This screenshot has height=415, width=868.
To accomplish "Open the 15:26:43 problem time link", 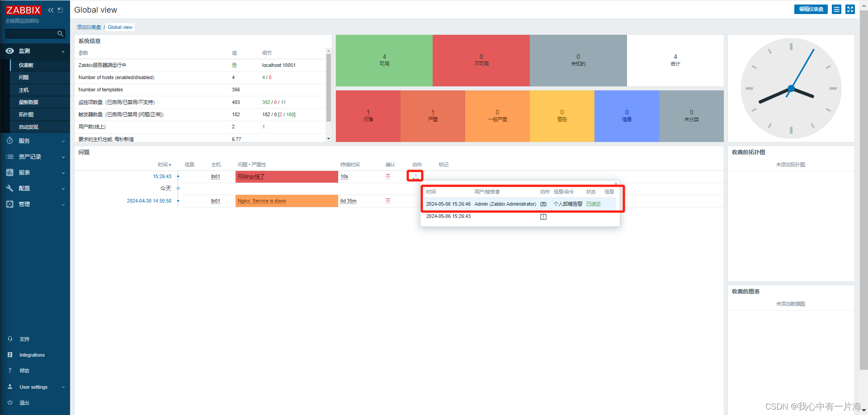I will pos(162,177).
